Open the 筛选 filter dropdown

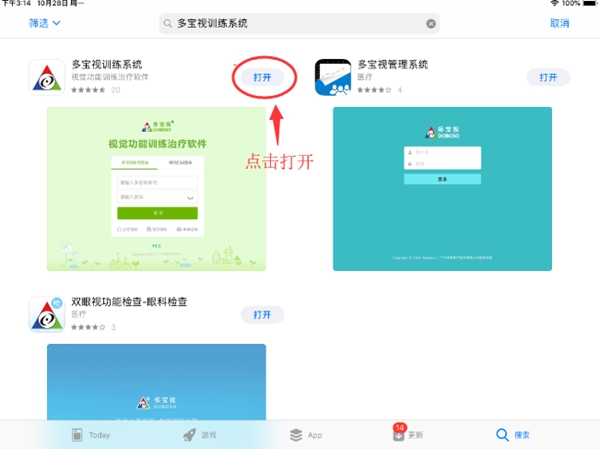pos(44,23)
